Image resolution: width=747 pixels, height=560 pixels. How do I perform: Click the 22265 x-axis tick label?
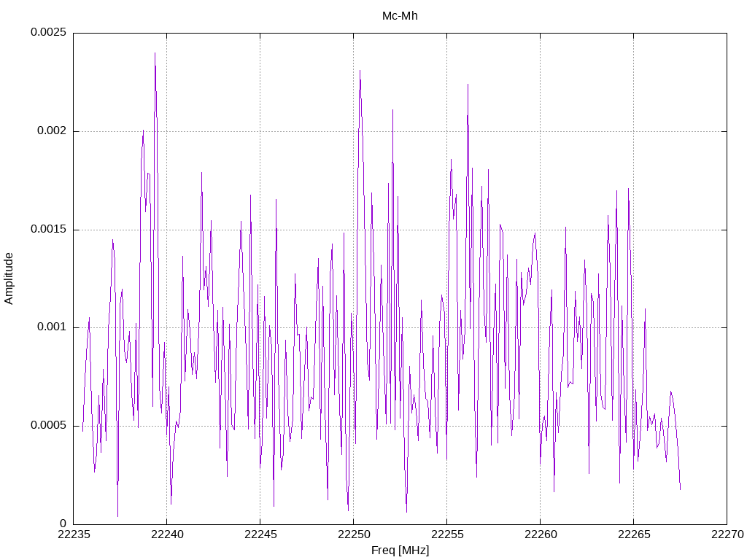pyautogui.click(x=633, y=534)
